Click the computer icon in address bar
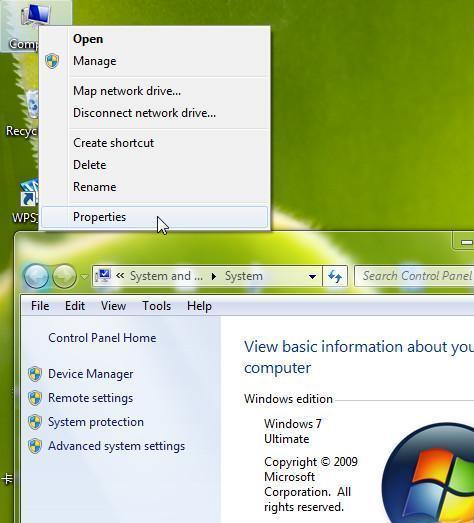This screenshot has height=523, width=474. point(103,276)
